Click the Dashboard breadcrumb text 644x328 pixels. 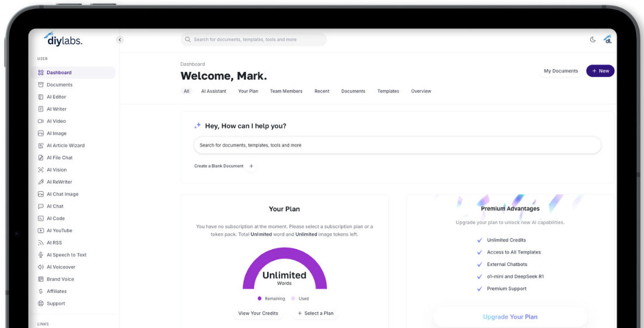(x=192, y=64)
